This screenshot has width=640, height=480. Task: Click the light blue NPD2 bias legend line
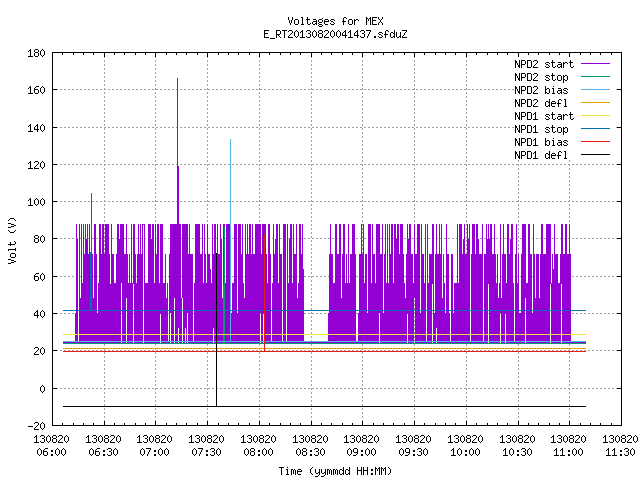click(596, 89)
